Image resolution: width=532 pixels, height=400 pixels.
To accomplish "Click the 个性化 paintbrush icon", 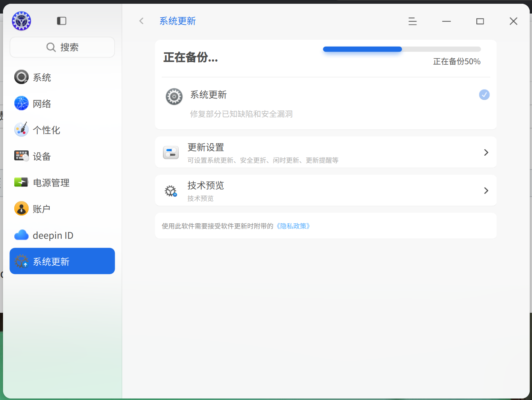I will point(21,130).
